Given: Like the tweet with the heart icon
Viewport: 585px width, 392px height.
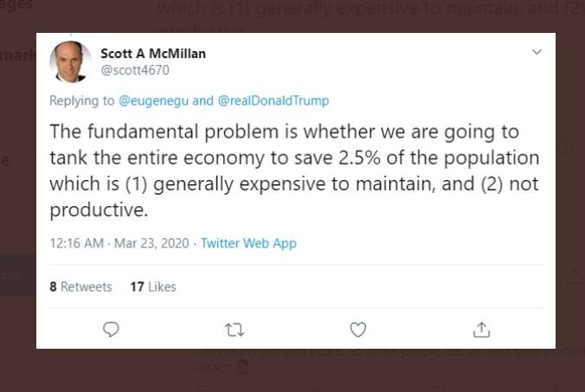Looking at the screenshot, I should tap(357, 329).
